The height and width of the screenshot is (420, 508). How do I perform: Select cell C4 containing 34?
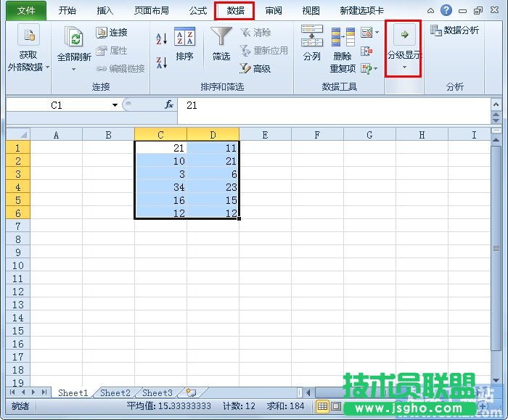pyautogui.click(x=160, y=187)
